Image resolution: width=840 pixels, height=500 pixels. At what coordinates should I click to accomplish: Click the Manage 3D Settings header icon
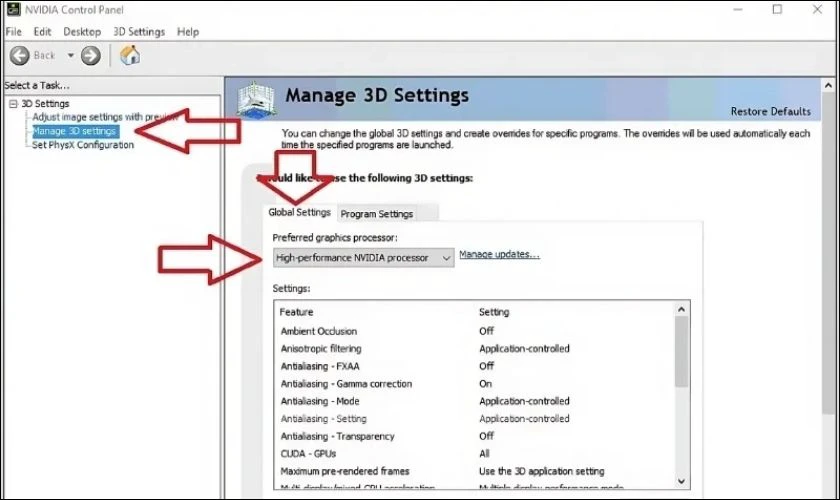(x=256, y=100)
